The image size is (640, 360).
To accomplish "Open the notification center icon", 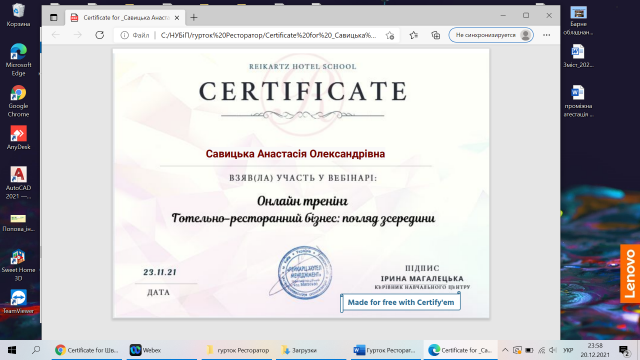I will (x=624, y=350).
